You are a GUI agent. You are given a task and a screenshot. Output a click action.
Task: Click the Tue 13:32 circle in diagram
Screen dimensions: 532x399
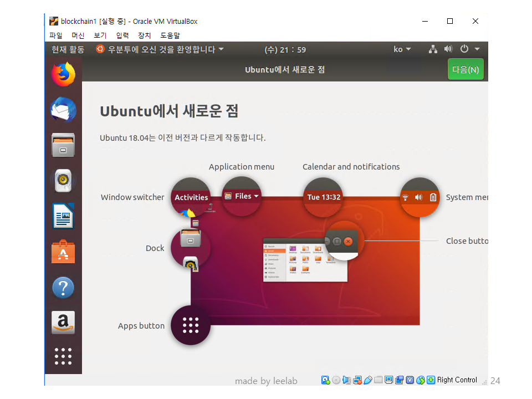point(323,197)
